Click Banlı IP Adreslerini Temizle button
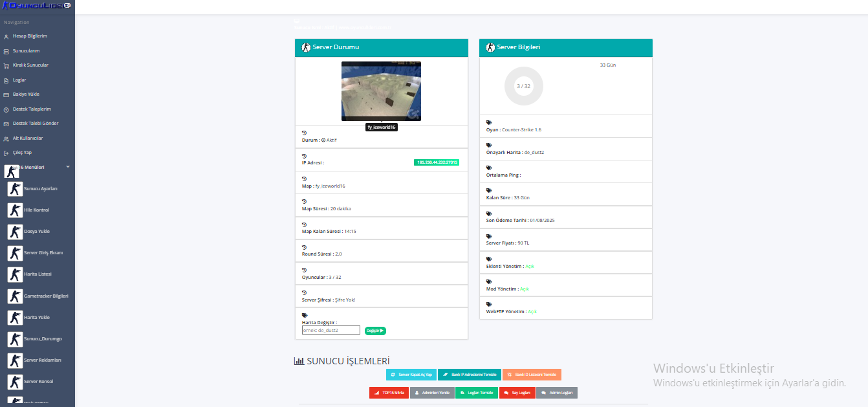868x407 pixels. (x=469, y=375)
